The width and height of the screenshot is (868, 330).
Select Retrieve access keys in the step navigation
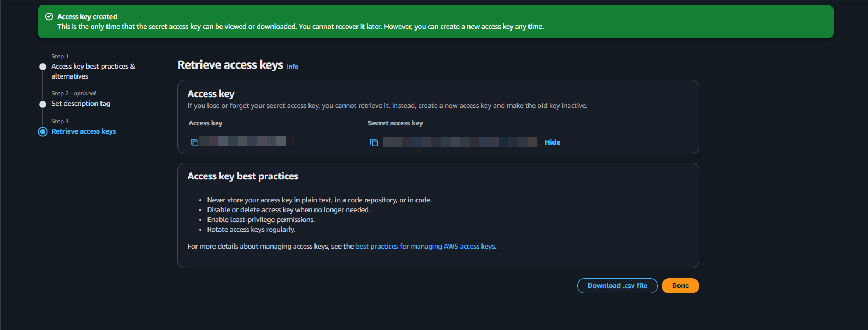[83, 131]
